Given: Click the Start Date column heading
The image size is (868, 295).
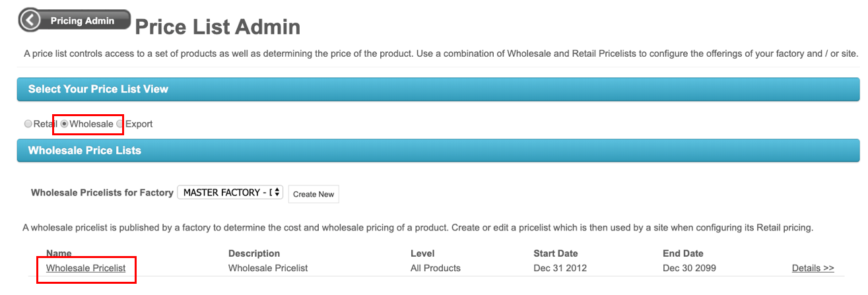Looking at the screenshot, I should point(555,253).
